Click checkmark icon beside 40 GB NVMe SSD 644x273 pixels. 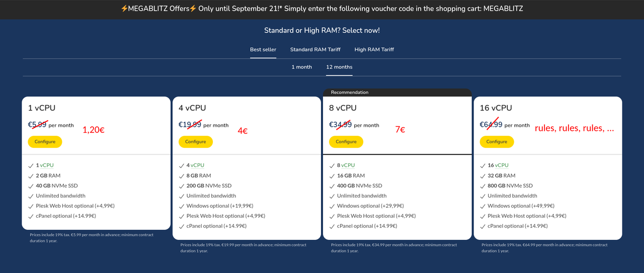coord(31,186)
